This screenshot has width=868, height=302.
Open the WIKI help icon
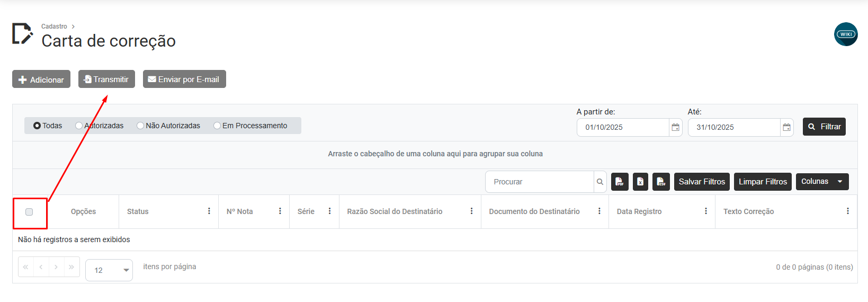pyautogui.click(x=846, y=34)
